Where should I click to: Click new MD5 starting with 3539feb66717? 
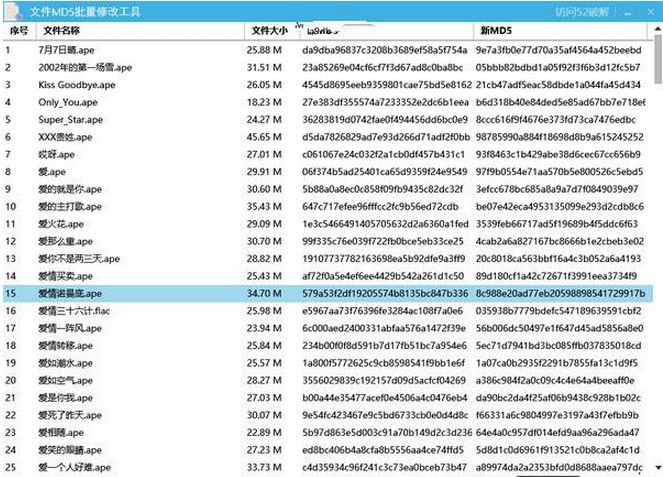557,224
